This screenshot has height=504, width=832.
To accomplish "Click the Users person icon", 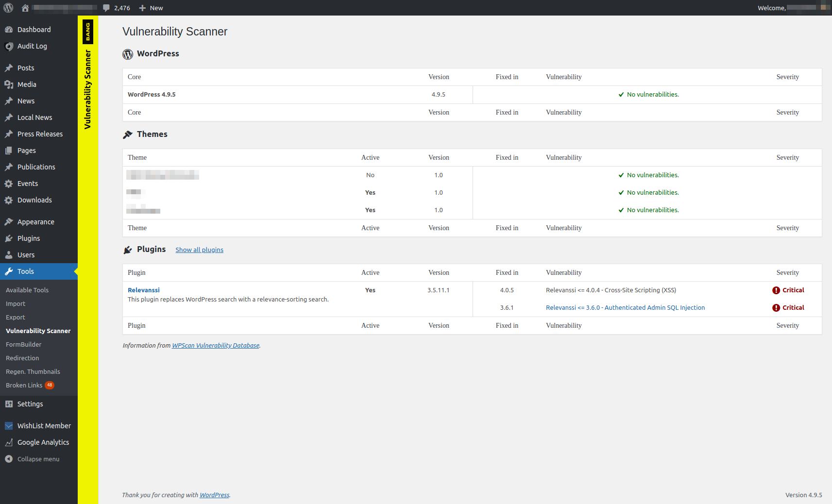I will [9, 255].
